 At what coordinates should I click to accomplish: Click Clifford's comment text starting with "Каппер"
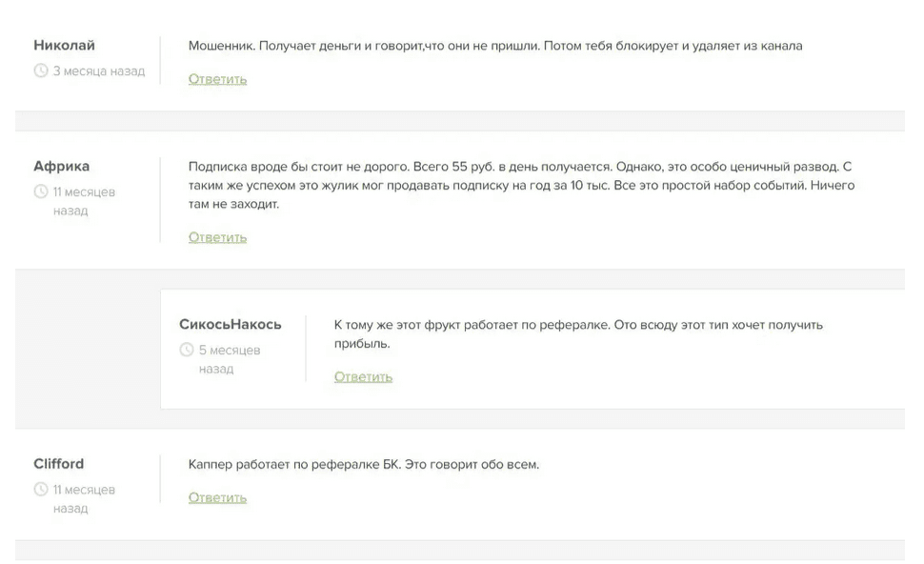[x=364, y=465]
